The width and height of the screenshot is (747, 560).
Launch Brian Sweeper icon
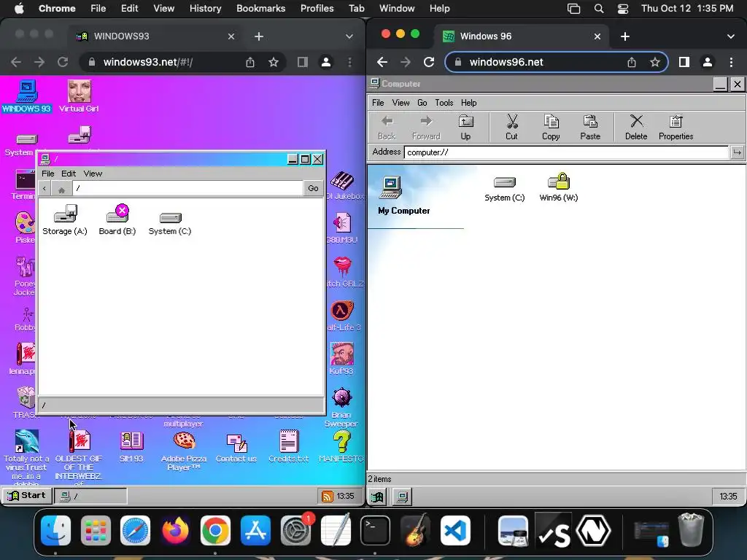(341, 407)
